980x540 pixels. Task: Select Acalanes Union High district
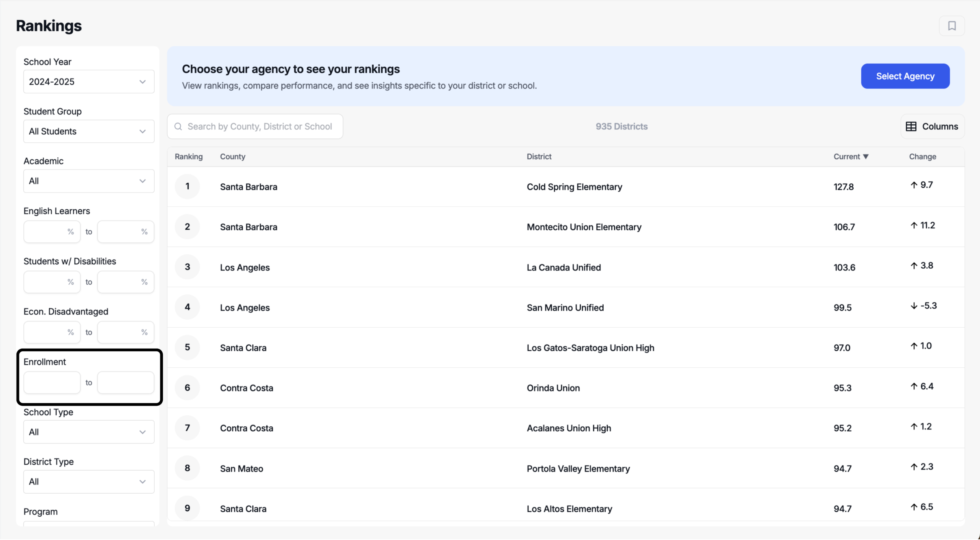pyautogui.click(x=569, y=428)
